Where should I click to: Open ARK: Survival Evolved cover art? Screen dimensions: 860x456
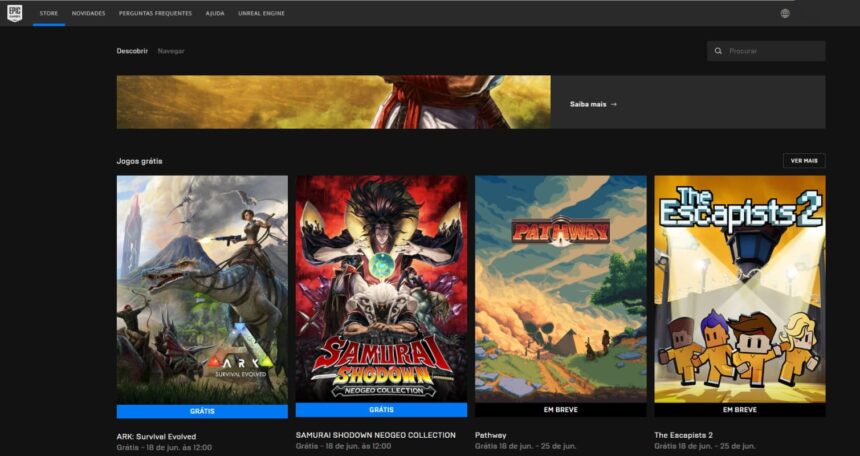(202, 290)
